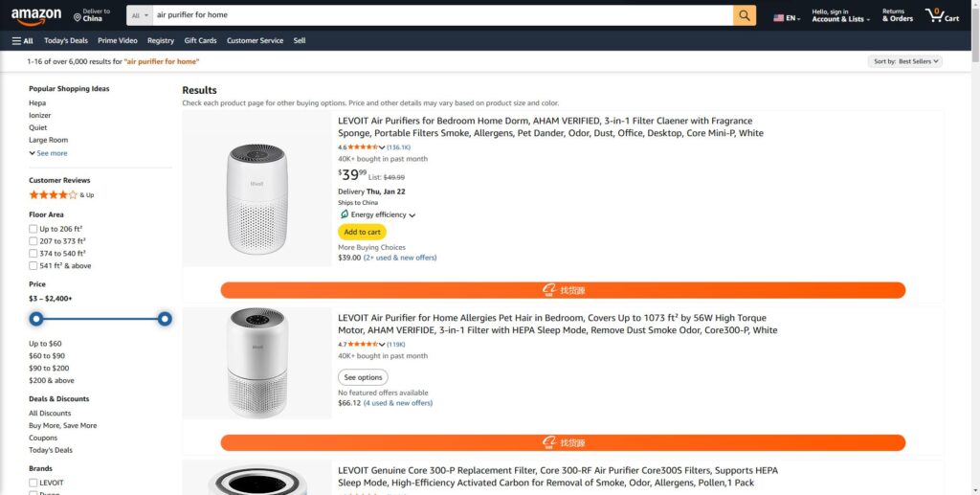This screenshot has width=980, height=495.
Task: Click See options for Core300-P purifier
Action: coord(363,377)
